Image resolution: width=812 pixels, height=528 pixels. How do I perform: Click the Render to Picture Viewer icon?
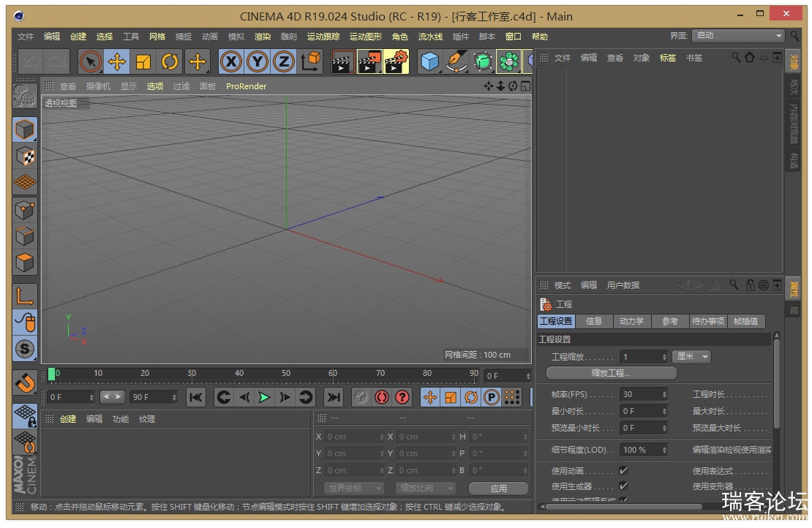point(369,61)
